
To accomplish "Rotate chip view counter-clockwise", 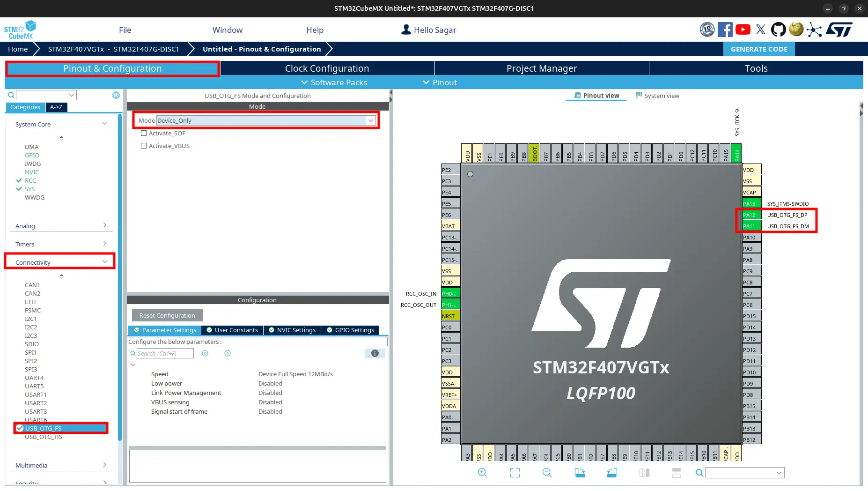I will tap(612, 473).
